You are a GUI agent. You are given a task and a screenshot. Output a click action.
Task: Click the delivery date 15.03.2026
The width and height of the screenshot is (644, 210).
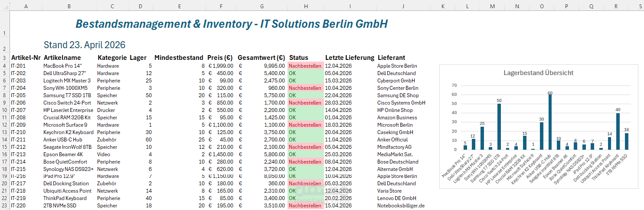(350, 81)
